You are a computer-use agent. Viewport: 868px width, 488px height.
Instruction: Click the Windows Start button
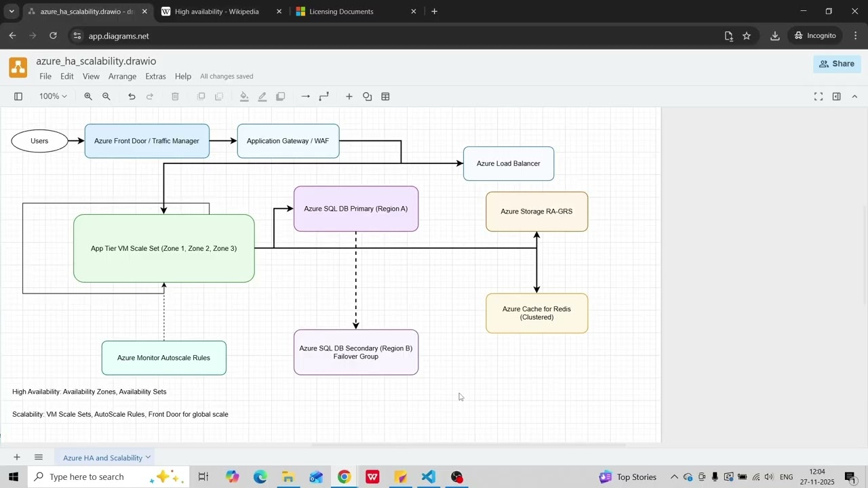[x=14, y=477]
